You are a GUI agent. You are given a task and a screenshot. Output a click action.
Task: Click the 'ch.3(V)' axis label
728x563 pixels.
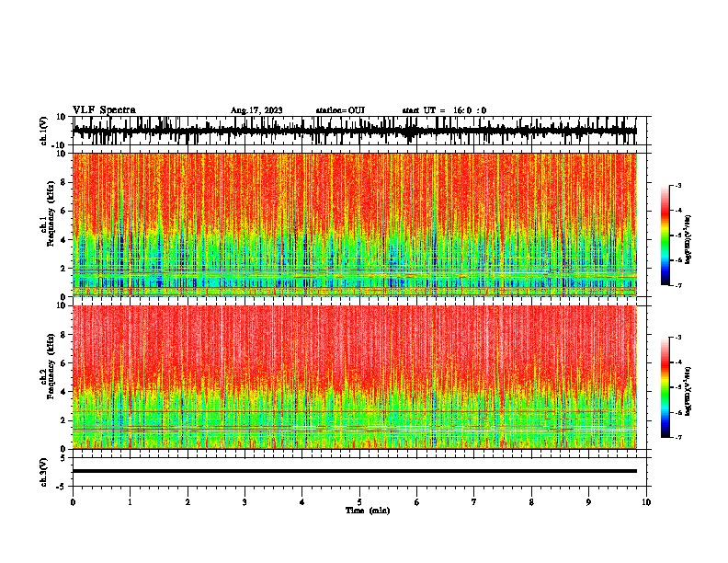click(x=44, y=472)
